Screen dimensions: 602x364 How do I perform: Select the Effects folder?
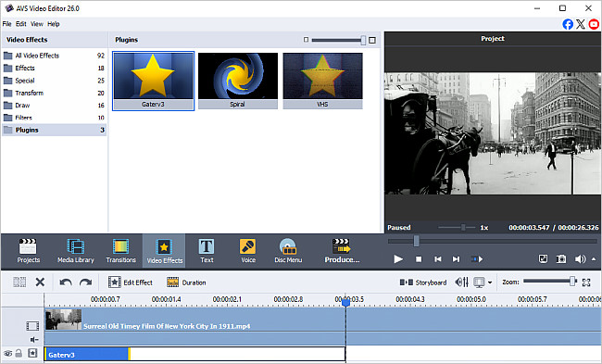click(54, 68)
